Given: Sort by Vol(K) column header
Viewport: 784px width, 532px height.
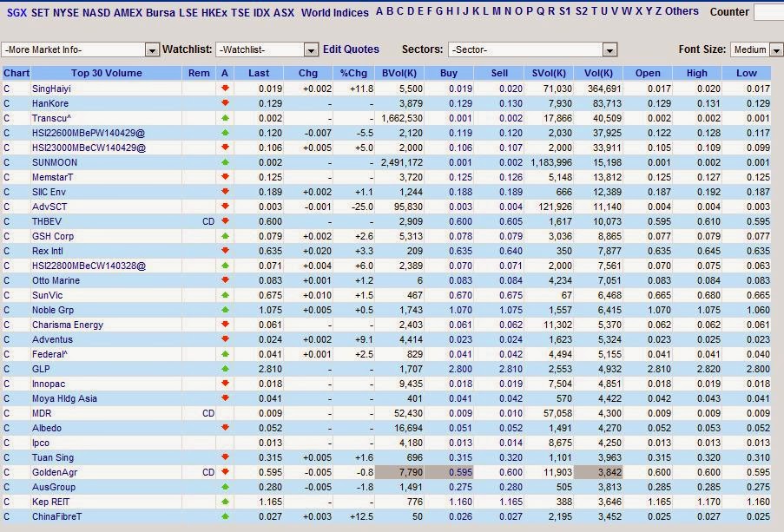Looking at the screenshot, I should pyautogui.click(x=598, y=73).
